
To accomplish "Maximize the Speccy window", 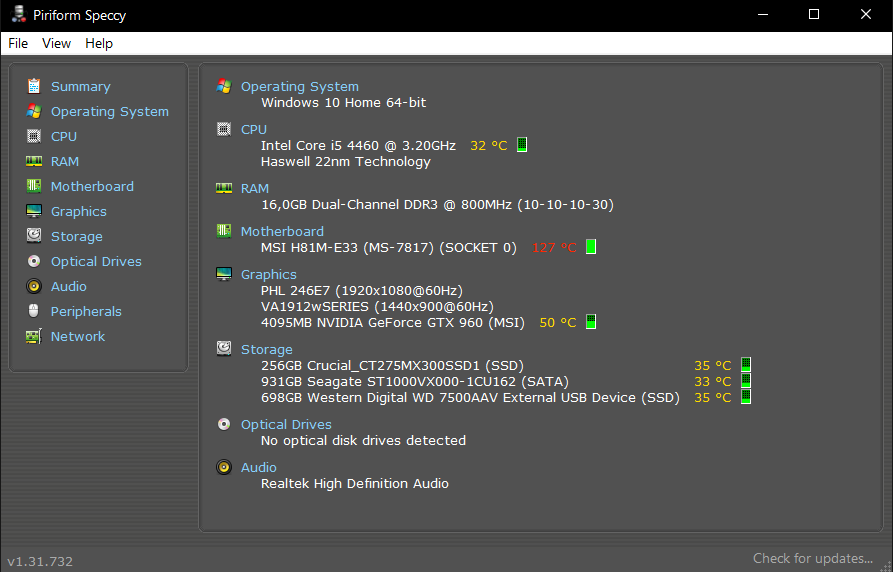I will click(x=814, y=14).
